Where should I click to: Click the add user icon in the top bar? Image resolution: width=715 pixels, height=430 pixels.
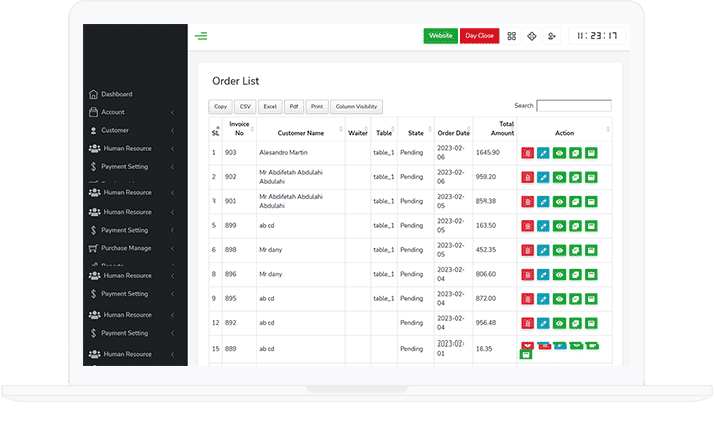tap(552, 36)
